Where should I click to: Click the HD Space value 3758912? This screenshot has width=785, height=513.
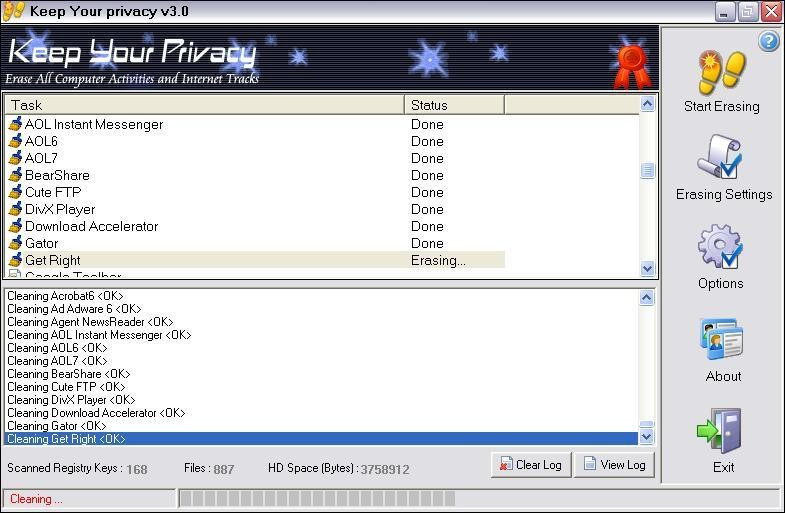385,469
